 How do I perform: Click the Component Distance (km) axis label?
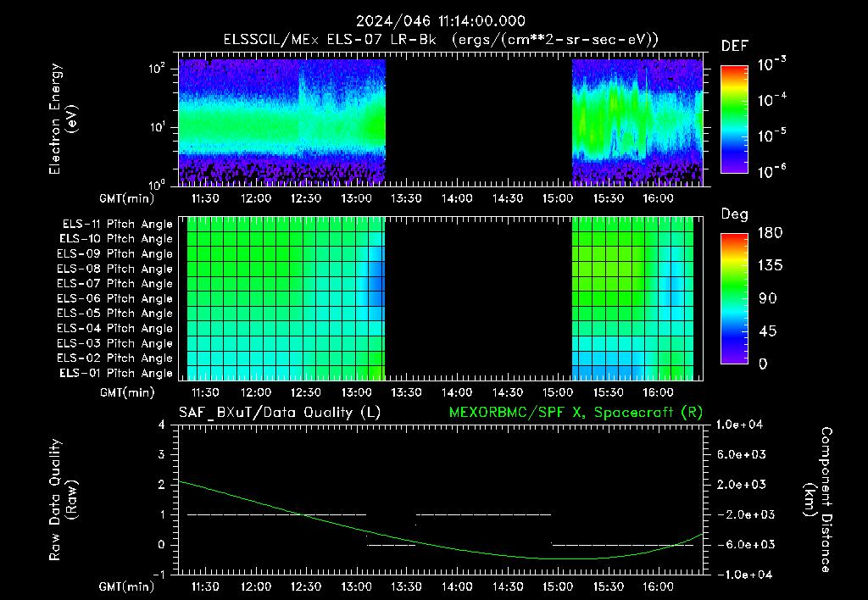point(818,500)
